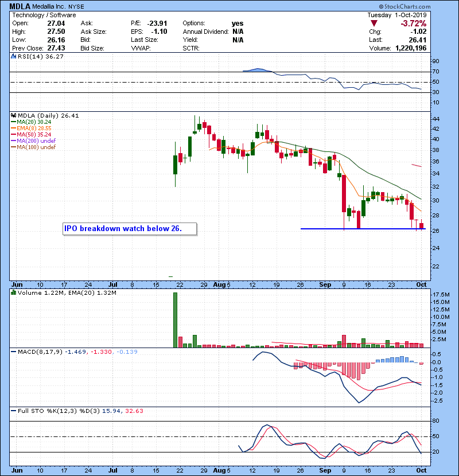The width and height of the screenshot is (459, 476).
Task: Click the candlestick icon beside MDLA (Daily)
Action: click(14, 116)
